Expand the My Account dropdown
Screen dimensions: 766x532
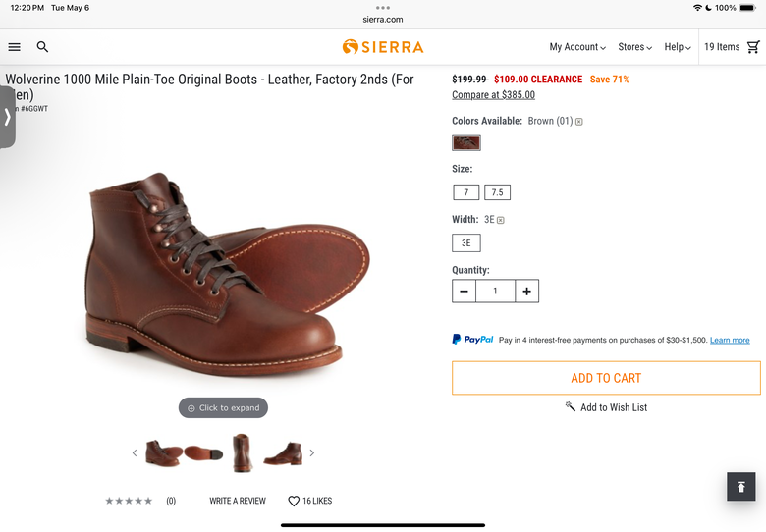point(577,47)
